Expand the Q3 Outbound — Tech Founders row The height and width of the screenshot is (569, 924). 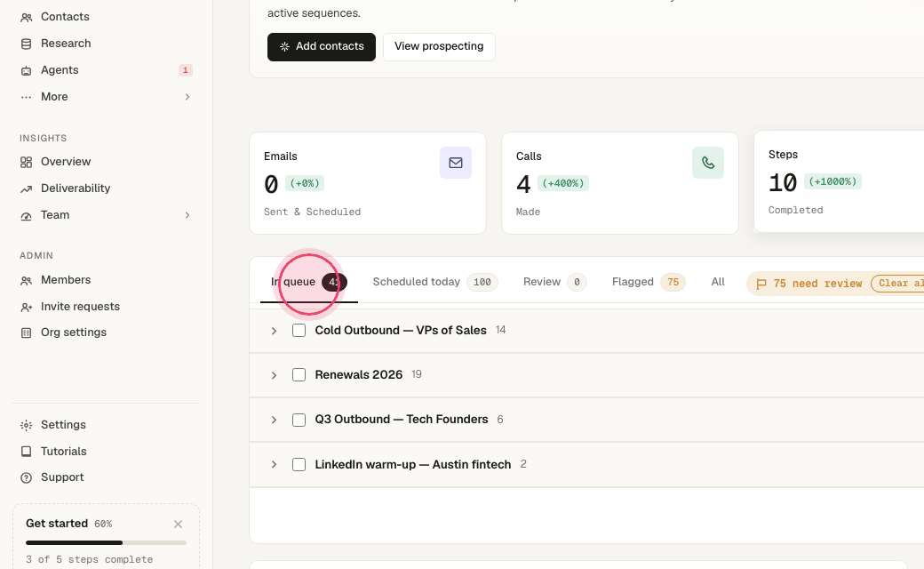click(274, 420)
